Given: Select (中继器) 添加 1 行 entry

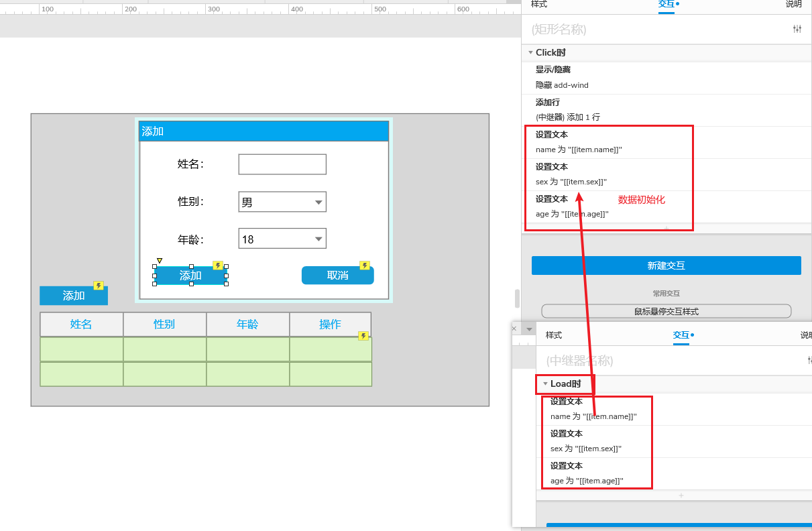Looking at the screenshot, I should coord(568,117).
